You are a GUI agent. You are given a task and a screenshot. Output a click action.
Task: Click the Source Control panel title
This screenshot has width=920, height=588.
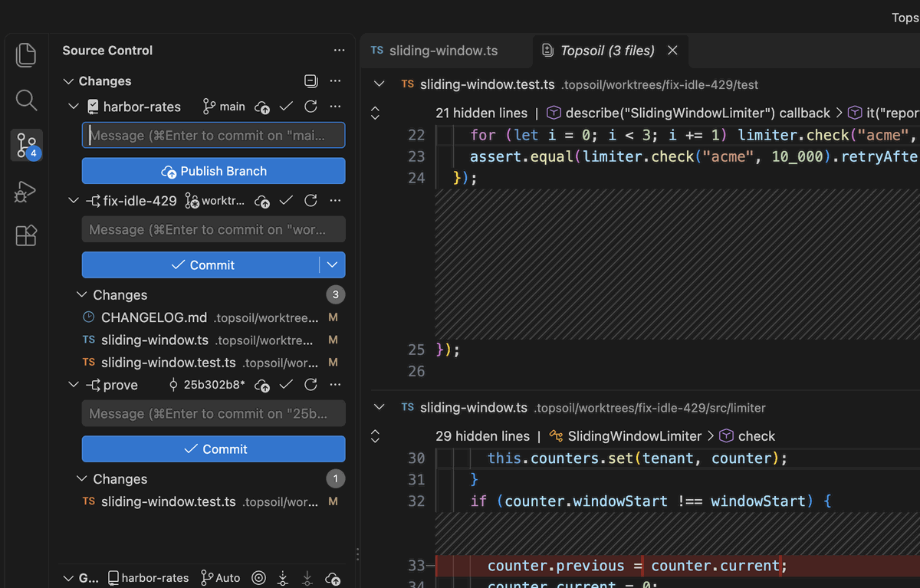coord(107,51)
